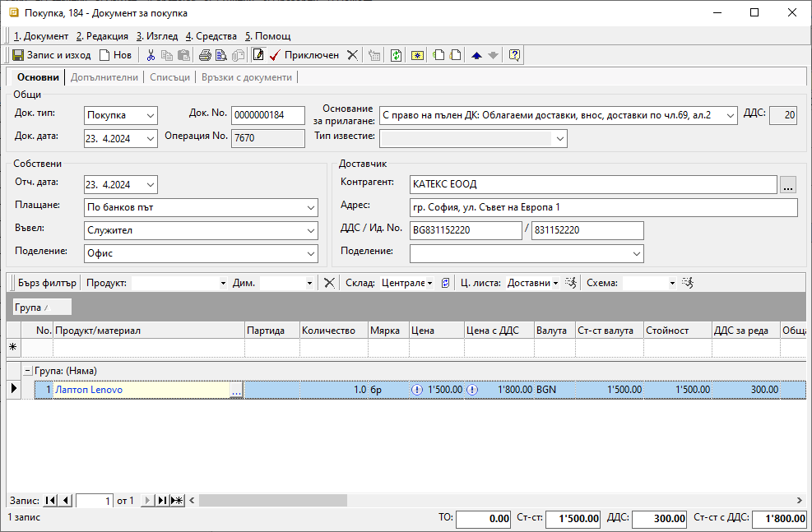Click the green refresh icon
Screen dimensions: 812x532
pyautogui.click(x=396, y=55)
